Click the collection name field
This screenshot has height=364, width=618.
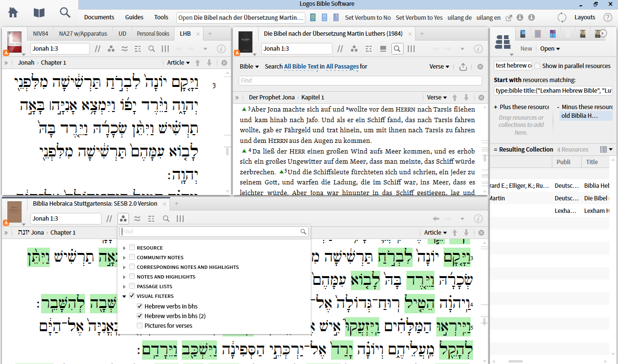pos(513,66)
